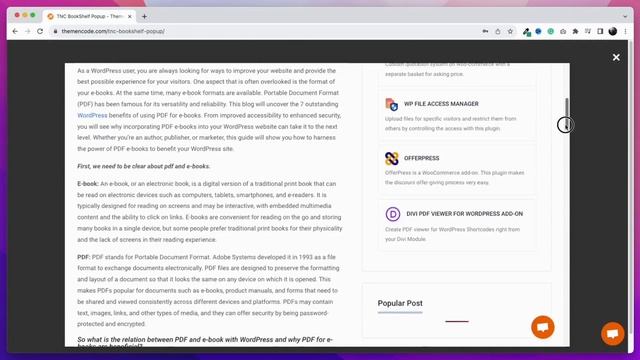Bookmark this page with the star icon
Image resolution: width=640 pixels, height=360 pixels.
click(510, 31)
